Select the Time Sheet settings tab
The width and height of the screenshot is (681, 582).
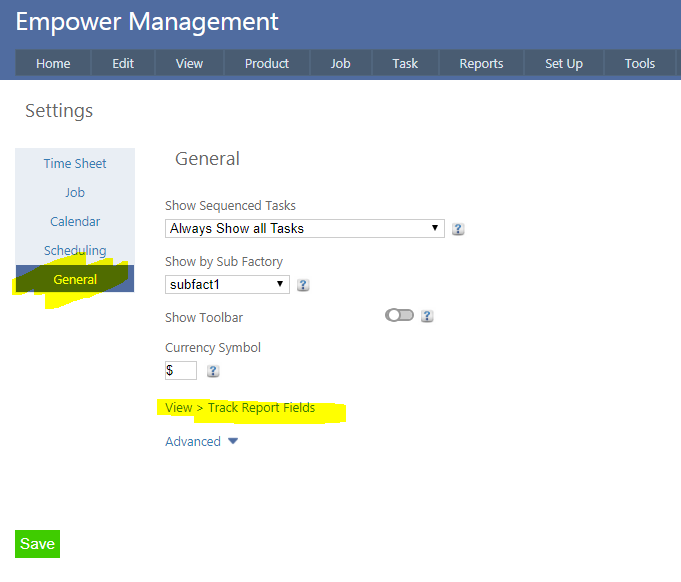click(75, 163)
